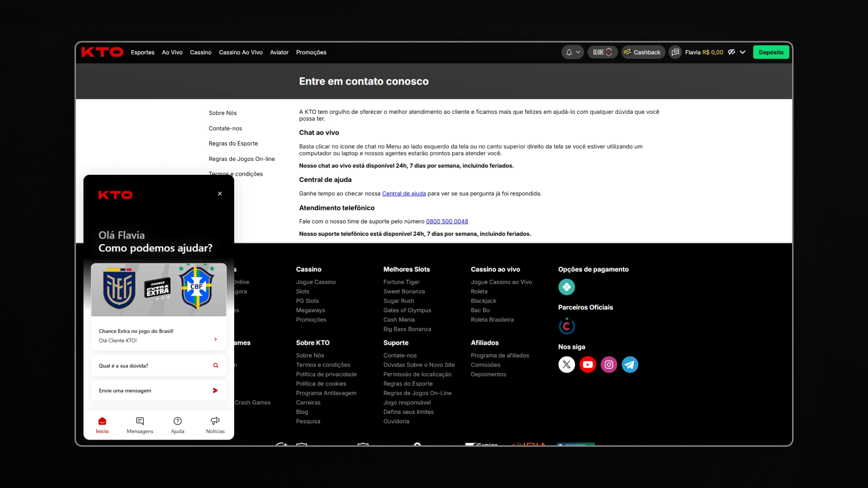Select Contate-nos in the sidebar
The width and height of the screenshot is (868, 488).
(225, 128)
